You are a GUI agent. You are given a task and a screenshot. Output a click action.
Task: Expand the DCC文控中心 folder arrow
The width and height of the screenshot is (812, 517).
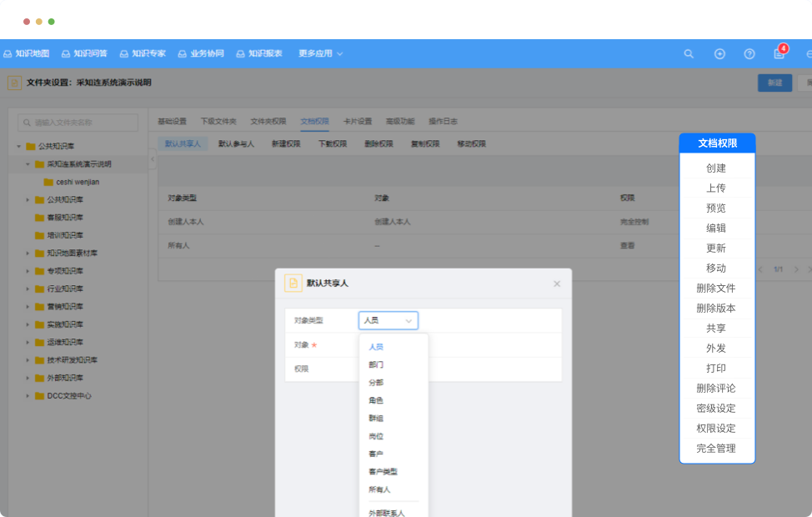pyautogui.click(x=28, y=396)
